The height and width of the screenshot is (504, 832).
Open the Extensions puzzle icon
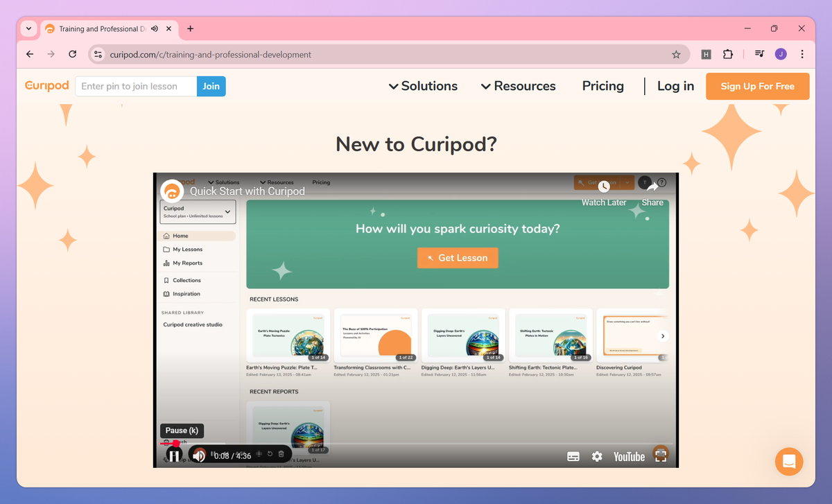[728, 54]
